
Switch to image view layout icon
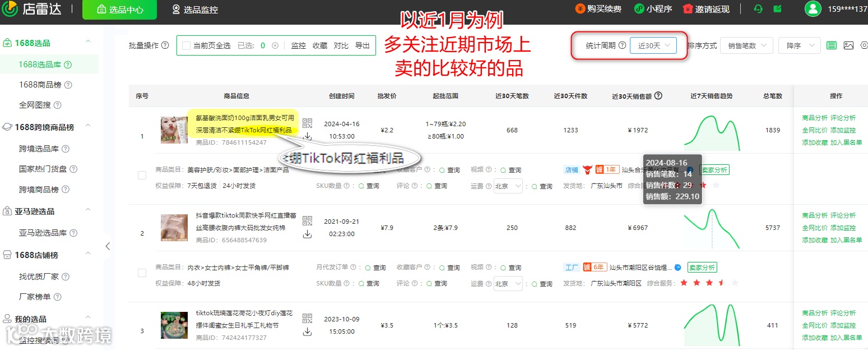(848, 45)
